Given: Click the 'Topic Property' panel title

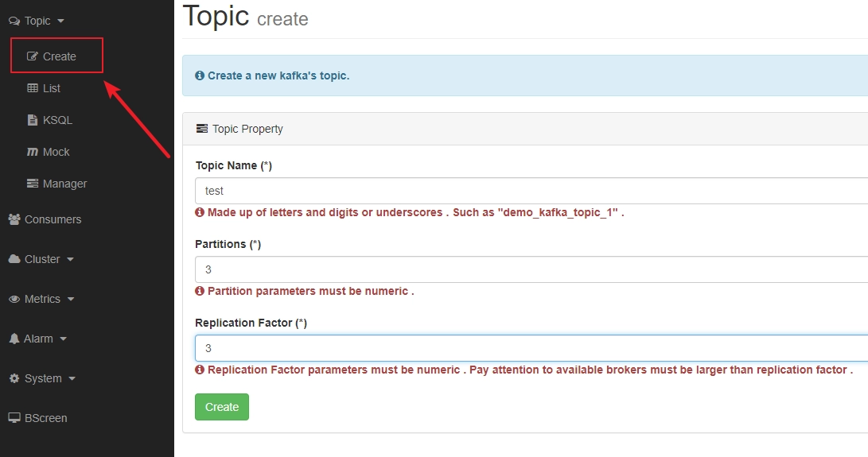Looking at the screenshot, I should click(247, 129).
